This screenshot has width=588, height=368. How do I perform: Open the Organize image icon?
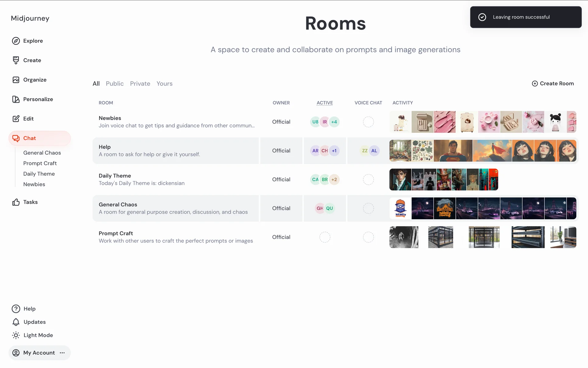coord(16,80)
